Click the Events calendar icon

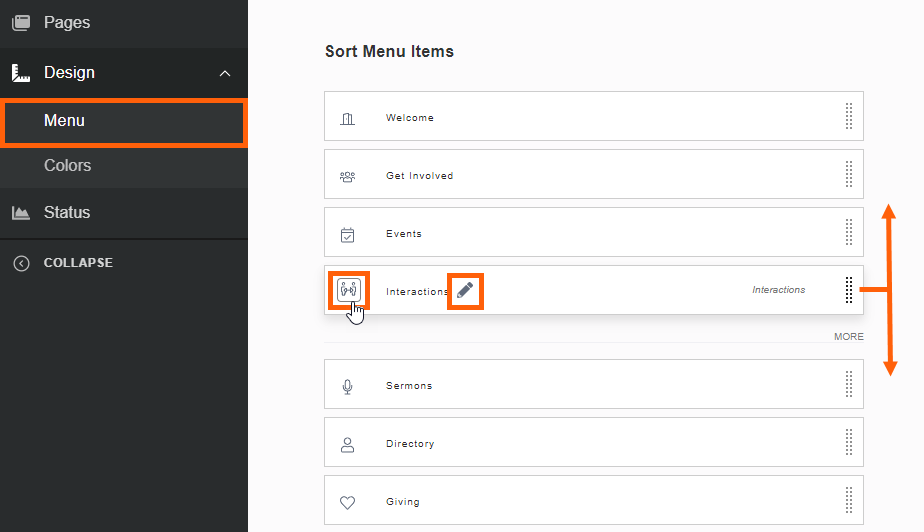347,234
